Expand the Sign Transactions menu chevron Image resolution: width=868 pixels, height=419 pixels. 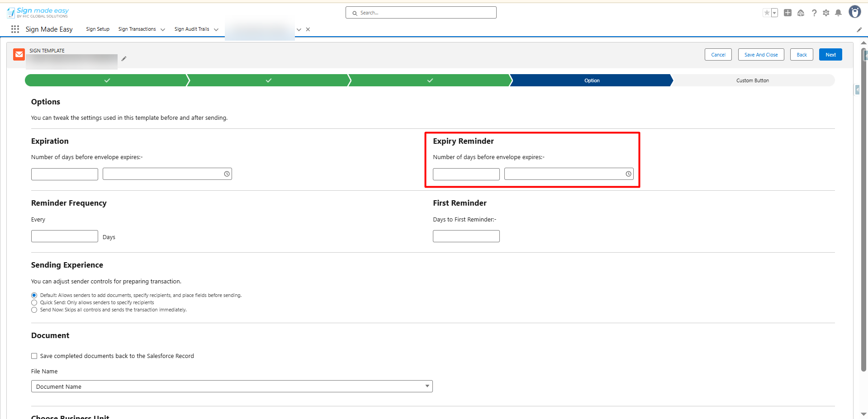click(163, 30)
